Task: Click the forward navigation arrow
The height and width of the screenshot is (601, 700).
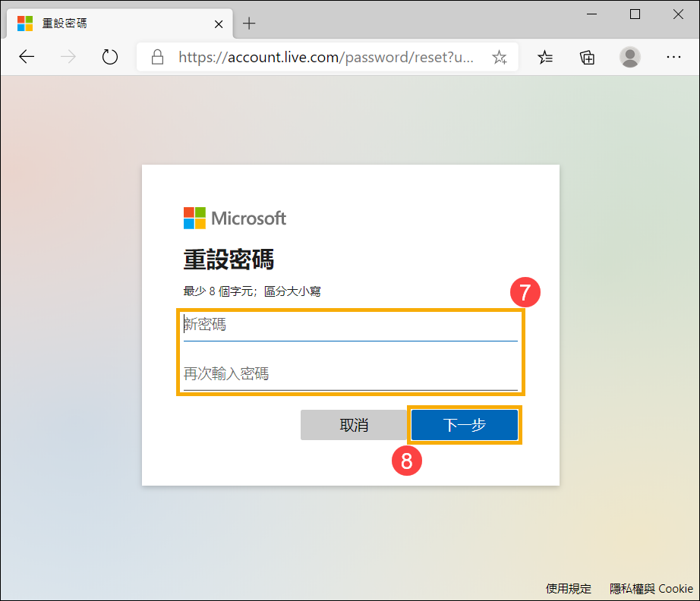Action: pyautogui.click(x=68, y=57)
